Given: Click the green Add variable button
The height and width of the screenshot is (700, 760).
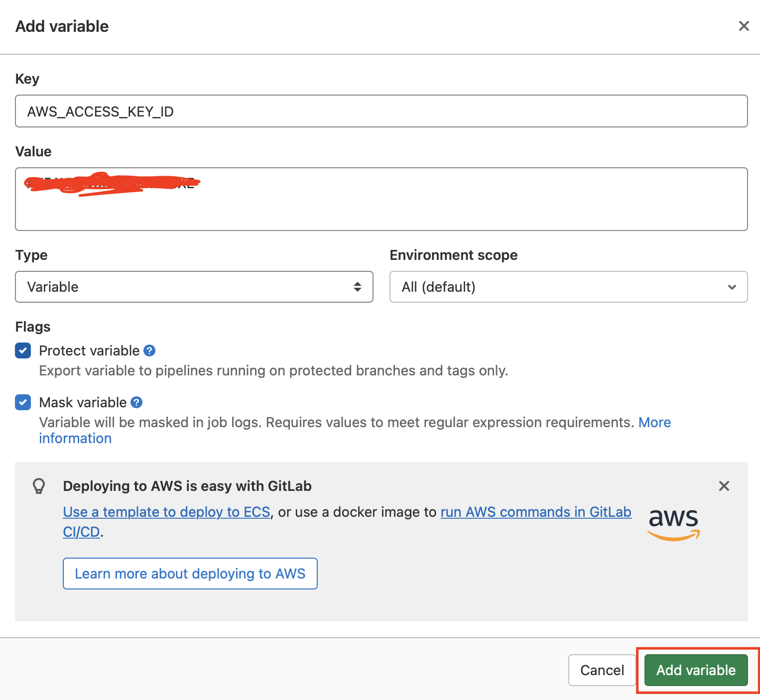Looking at the screenshot, I should pyautogui.click(x=696, y=670).
